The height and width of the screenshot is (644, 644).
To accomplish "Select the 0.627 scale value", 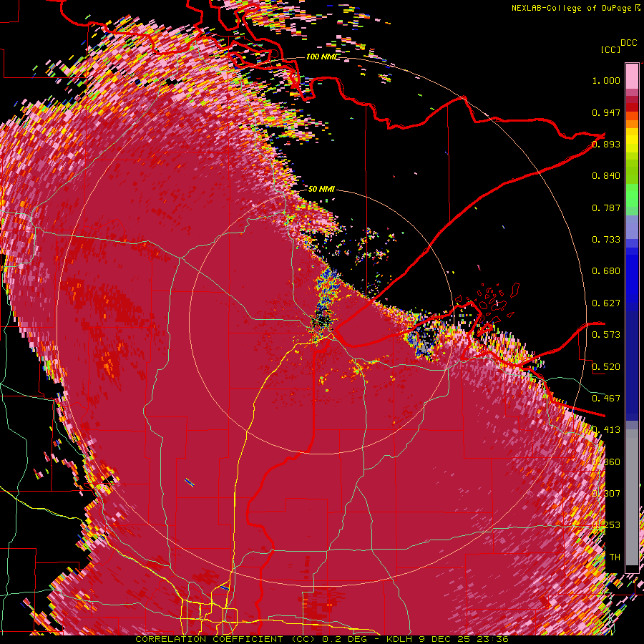I will pos(606,303).
